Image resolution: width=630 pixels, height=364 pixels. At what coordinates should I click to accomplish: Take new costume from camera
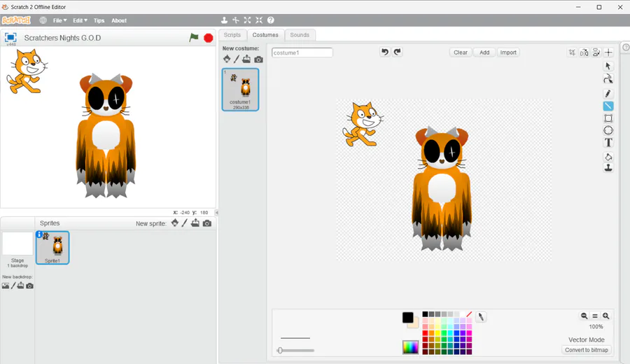point(259,59)
